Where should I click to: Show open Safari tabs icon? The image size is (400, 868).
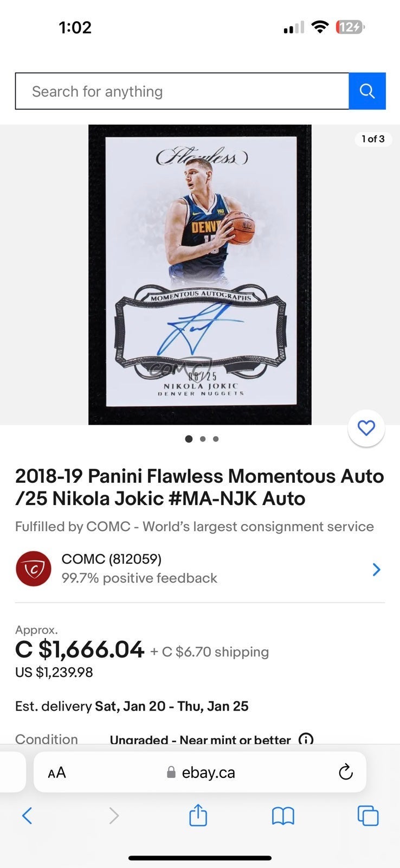point(368,815)
